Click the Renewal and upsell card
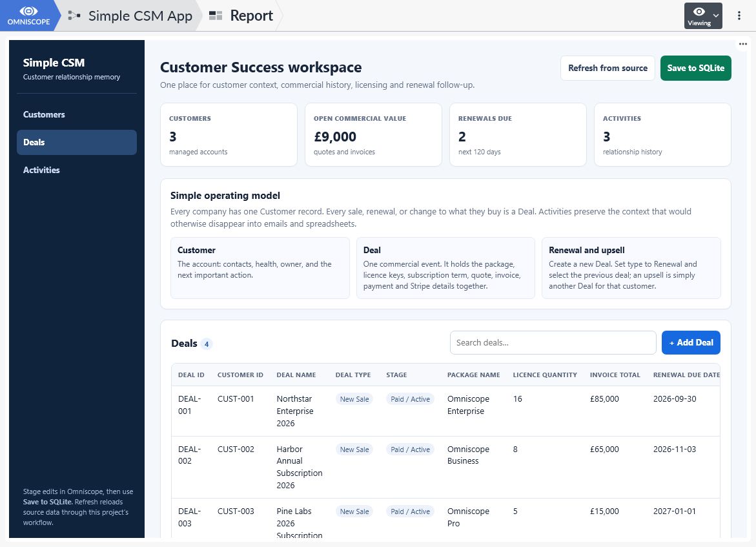 (x=631, y=268)
